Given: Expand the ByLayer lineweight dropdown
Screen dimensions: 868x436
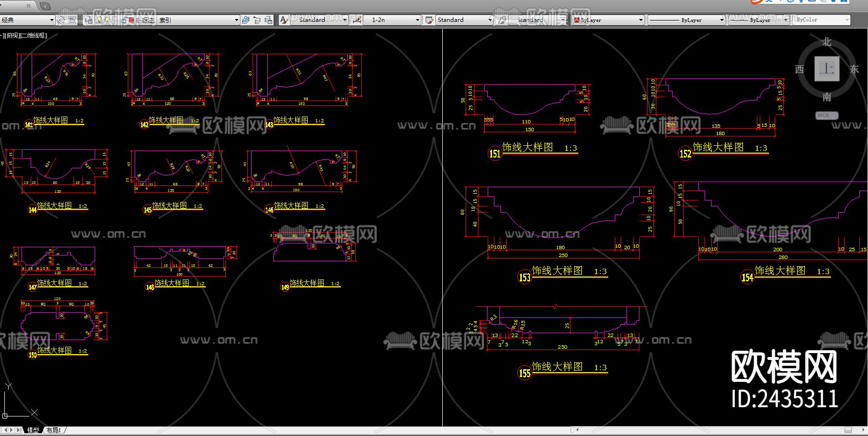Looking at the screenshot, I should pyautogui.click(x=786, y=20).
